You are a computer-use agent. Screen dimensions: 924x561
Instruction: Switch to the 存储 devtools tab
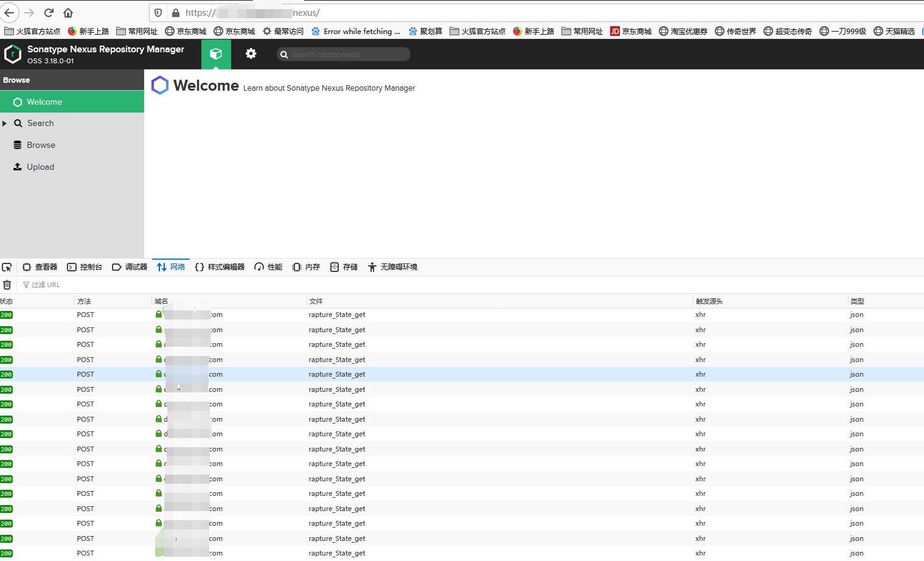[344, 267]
